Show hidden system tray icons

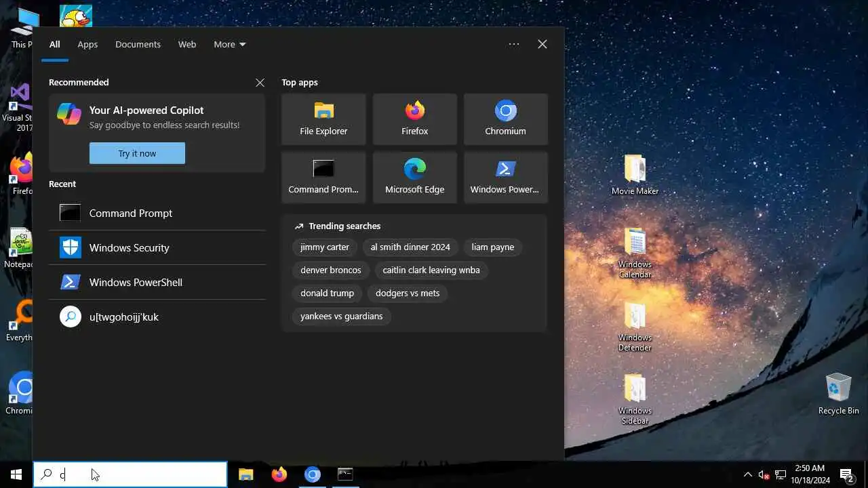(x=748, y=474)
